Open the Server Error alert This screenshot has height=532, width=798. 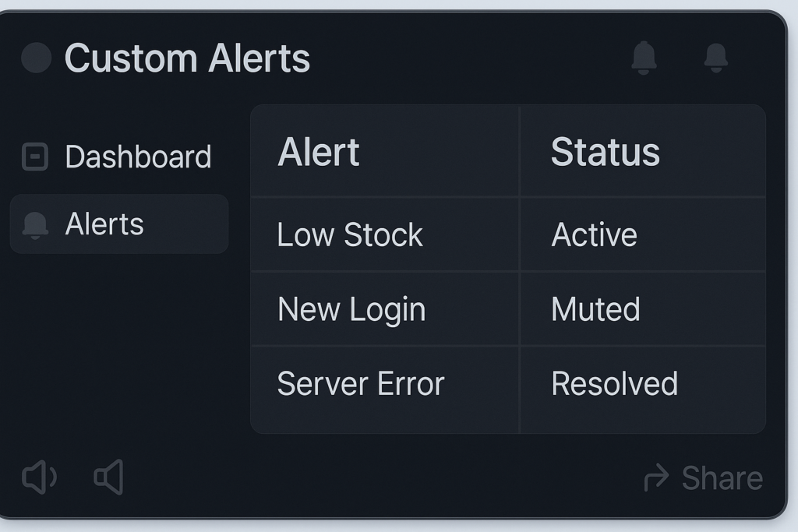(361, 384)
